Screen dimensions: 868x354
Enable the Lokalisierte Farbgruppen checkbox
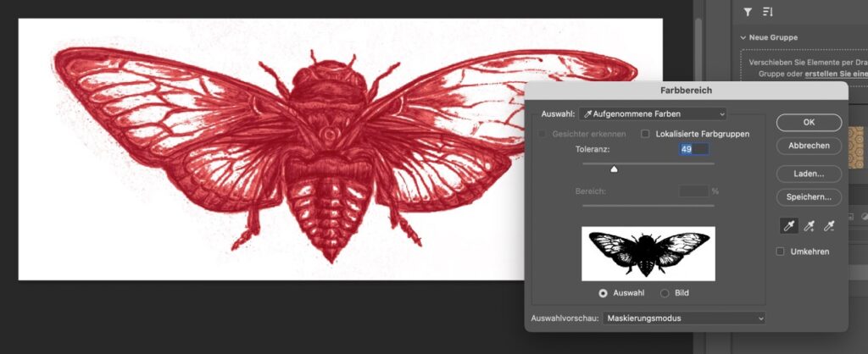click(x=646, y=134)
